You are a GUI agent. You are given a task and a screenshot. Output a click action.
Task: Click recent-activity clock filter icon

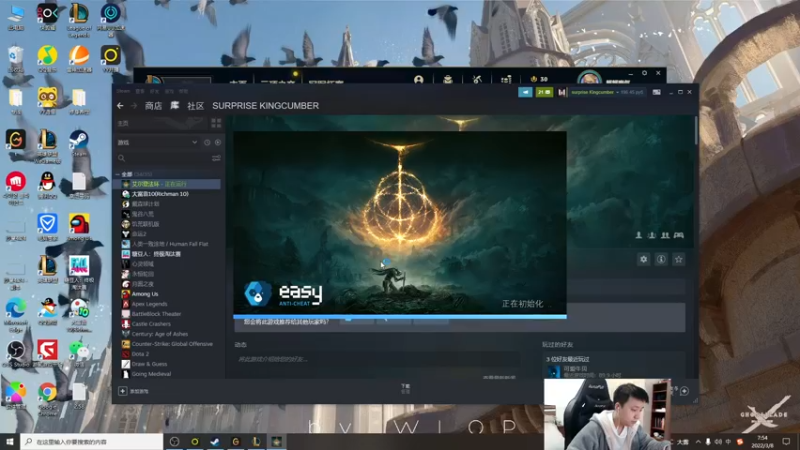[207, 142]
